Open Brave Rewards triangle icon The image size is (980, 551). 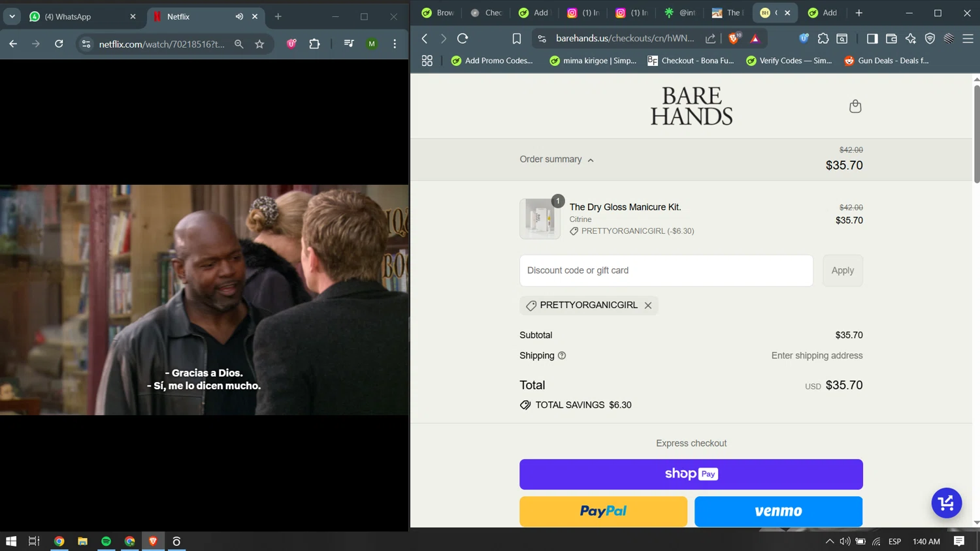click(755, 39)
